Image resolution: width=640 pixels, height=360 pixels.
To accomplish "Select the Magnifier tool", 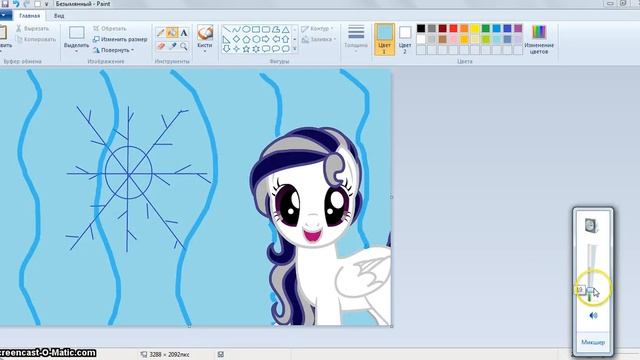I will 184,46.
